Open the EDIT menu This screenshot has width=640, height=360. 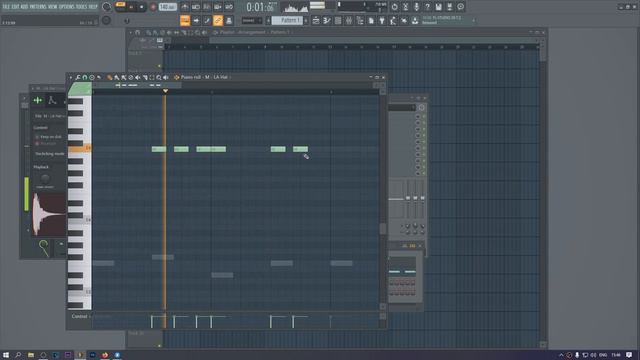point(16,7)
